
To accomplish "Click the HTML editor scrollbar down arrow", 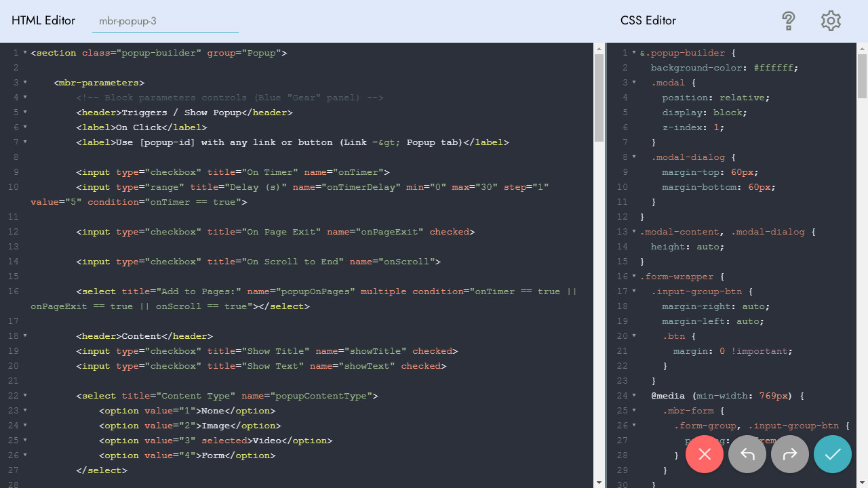I will [x=599, y=483].
